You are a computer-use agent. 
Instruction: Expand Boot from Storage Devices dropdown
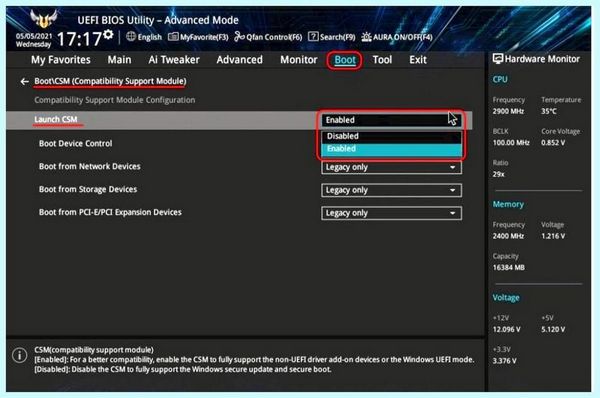coord(391,190)
